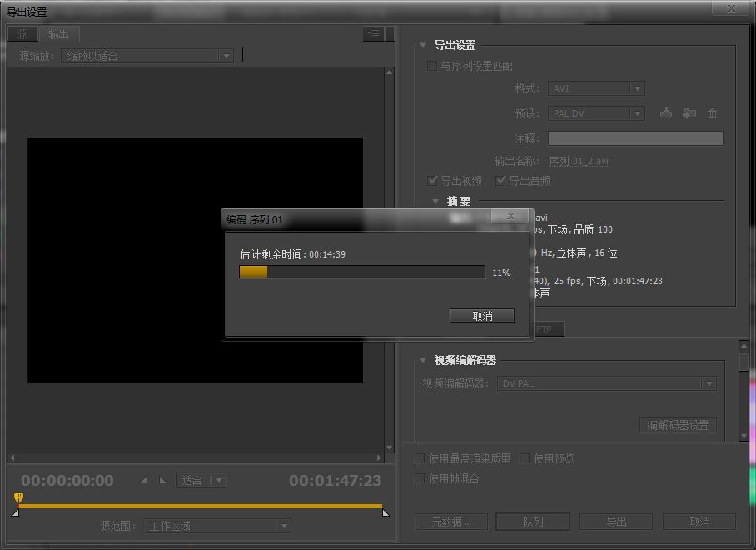Click the delete preset trash icon

coord(712,113)
